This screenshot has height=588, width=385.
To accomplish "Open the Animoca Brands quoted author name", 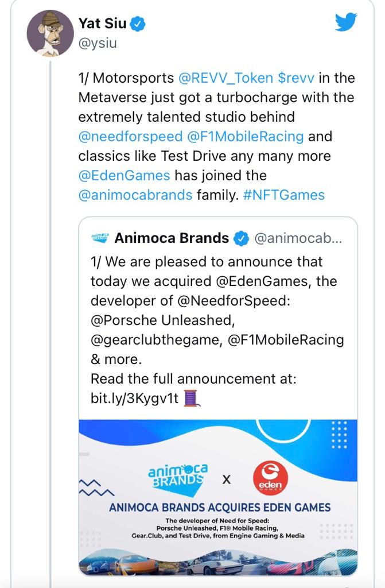I will (x=172, y=238).
